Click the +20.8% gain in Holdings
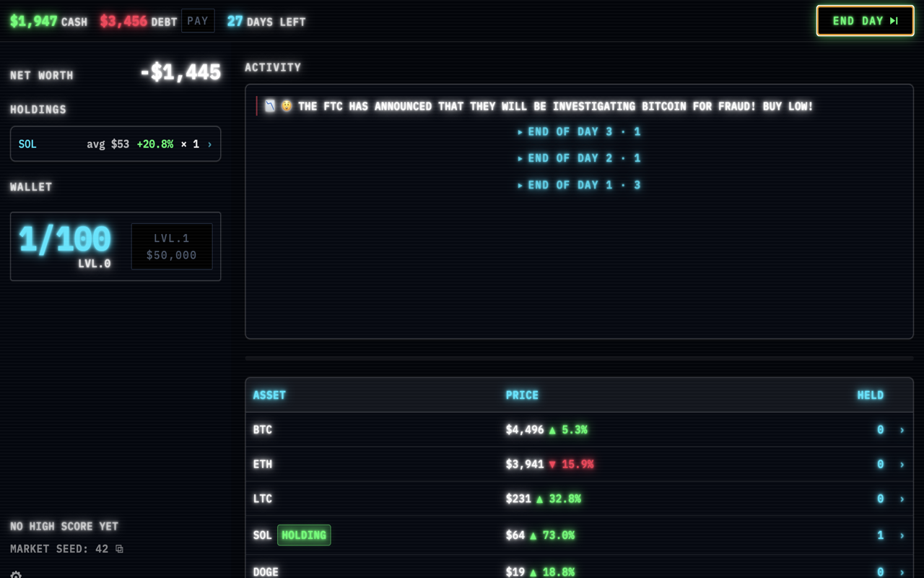 tap(155, 144)
